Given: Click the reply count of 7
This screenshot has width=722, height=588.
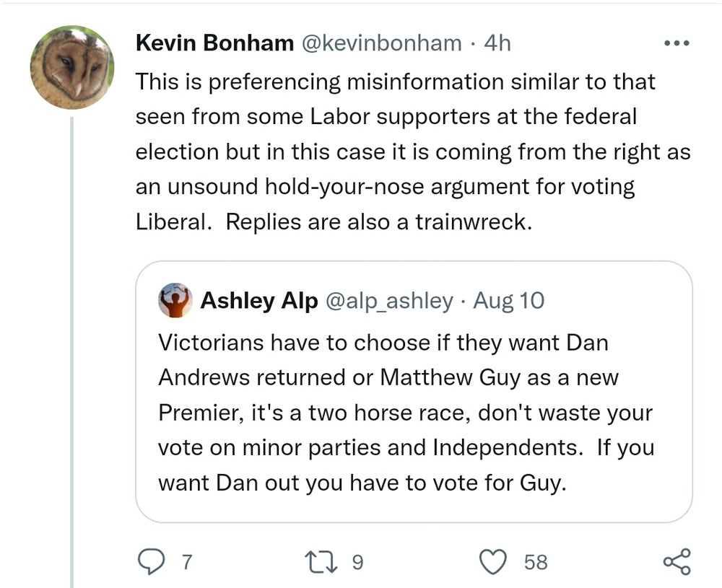Looking at the screenshot, I should click(186, 562).
